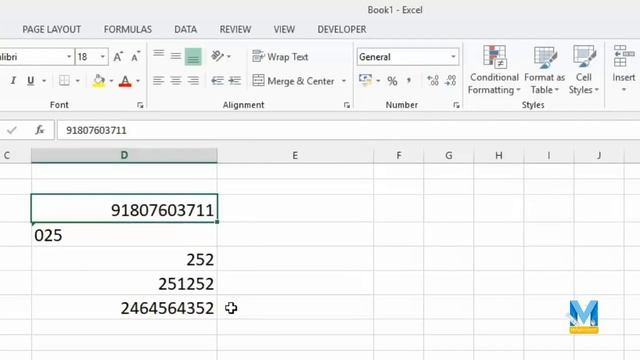
Task: Open Conditional Formatting menu
Action: click(x=494, y=70)
